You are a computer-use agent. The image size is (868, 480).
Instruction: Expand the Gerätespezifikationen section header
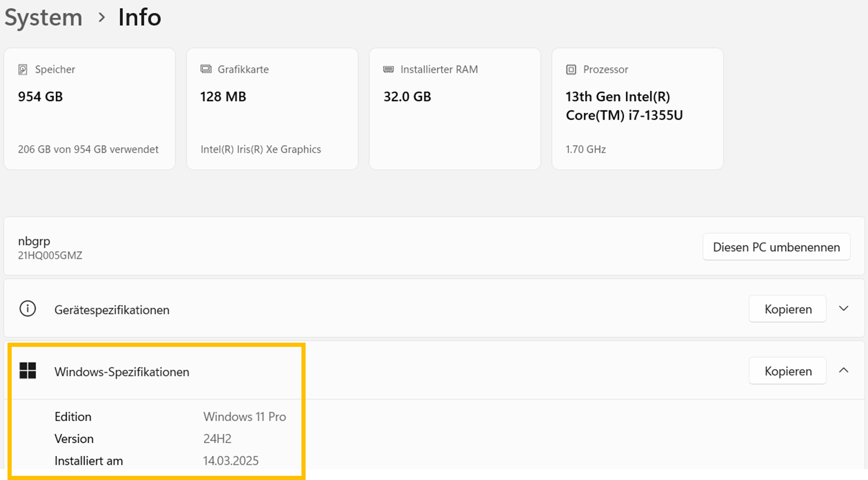(x=434, y=308)
